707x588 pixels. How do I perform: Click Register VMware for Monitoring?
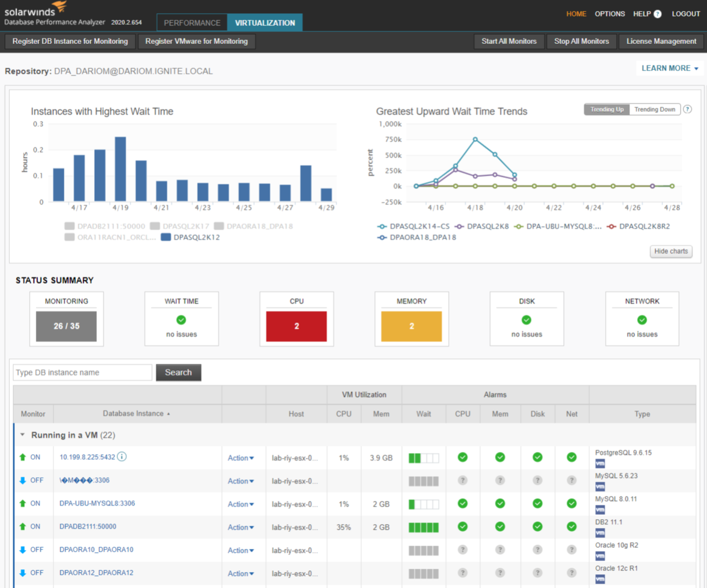click(197, 41)
